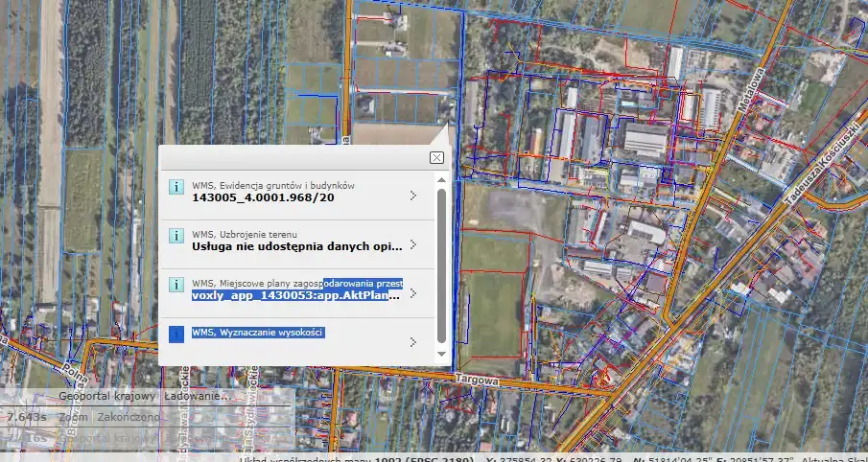Click popup scrollbar down arrow
This screenshot has height=462, width=868.
click(x=441, y=353)
